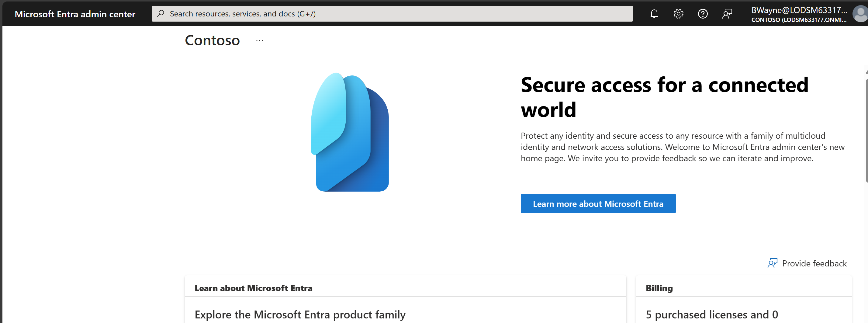The width and height of the screenshot is (868, 323).
Task: Click the Provide feedback link text
Action: [814, 263]
